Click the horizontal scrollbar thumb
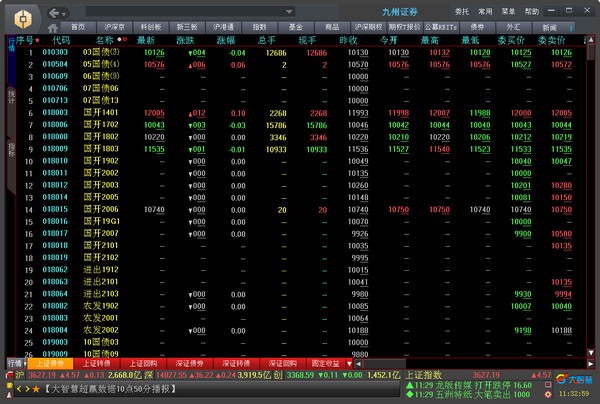The image size is (600, 404). [384, 364]
